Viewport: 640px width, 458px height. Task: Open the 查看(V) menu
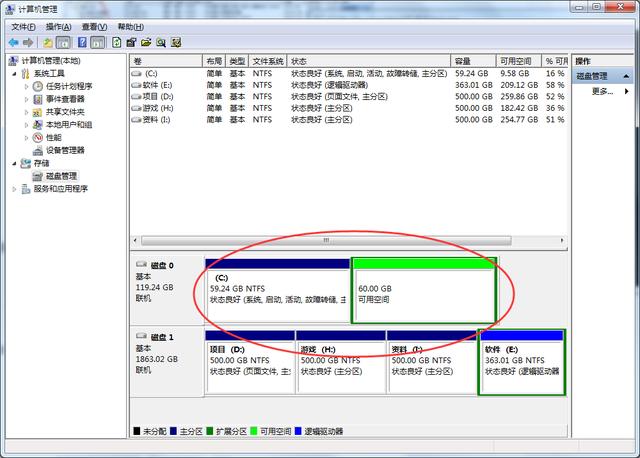95,27
